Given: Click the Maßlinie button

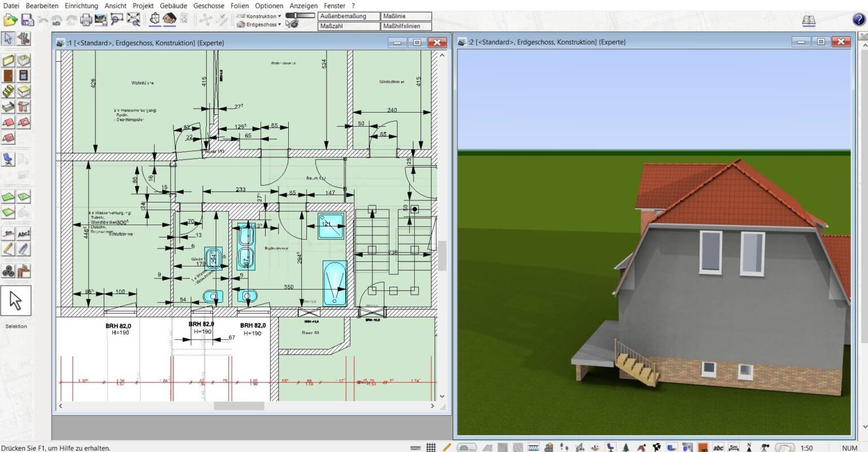Looking at the screenshot, I should coord(406,16).
